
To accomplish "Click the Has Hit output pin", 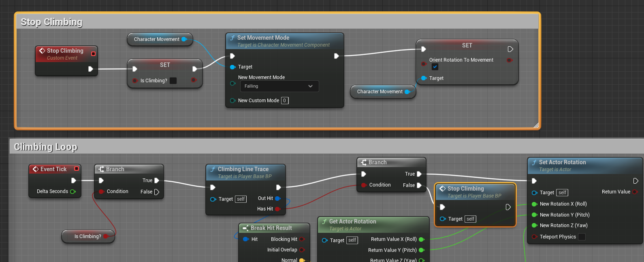I will (x=278, y=209).
